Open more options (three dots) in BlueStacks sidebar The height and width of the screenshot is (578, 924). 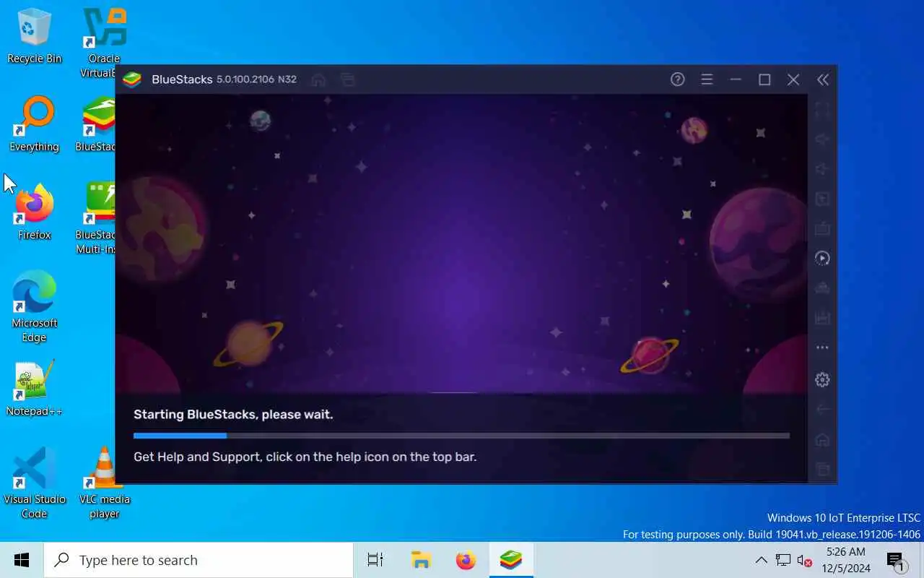coord(822,348)
